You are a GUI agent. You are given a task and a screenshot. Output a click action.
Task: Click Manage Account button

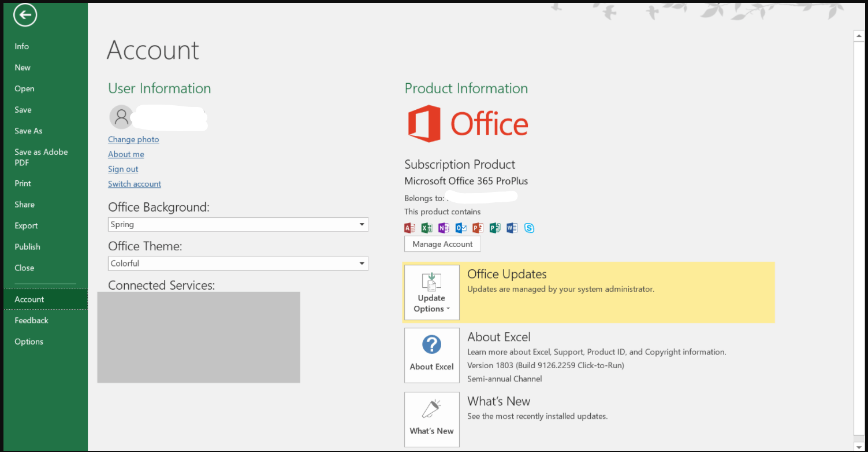pos(442,244)
